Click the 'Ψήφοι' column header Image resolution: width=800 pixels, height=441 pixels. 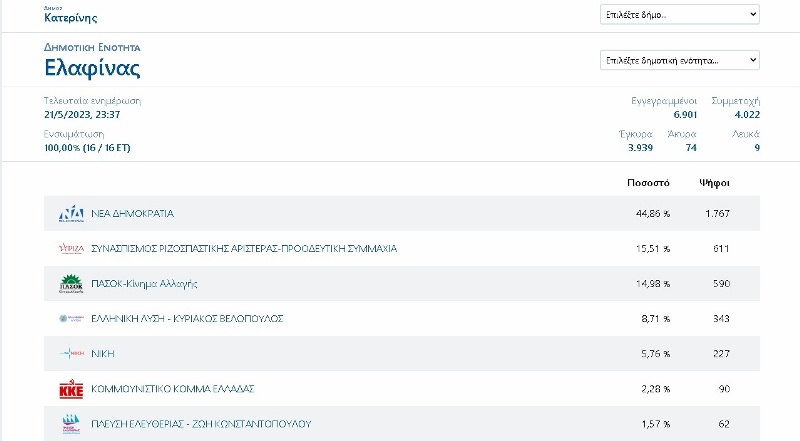pos(714,183)
